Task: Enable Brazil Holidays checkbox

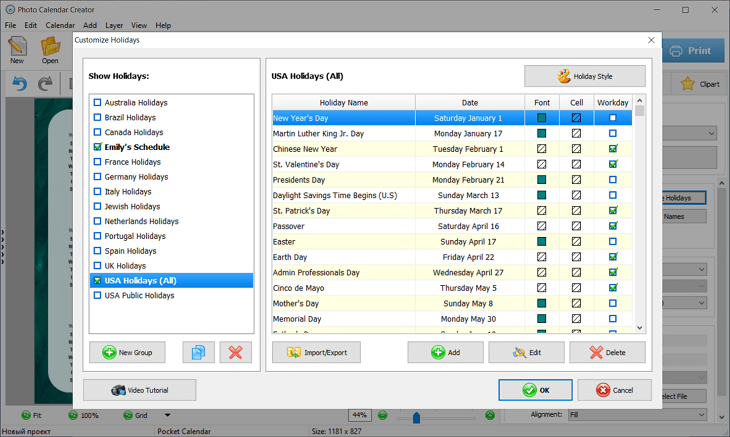Action: pos(97,117)
